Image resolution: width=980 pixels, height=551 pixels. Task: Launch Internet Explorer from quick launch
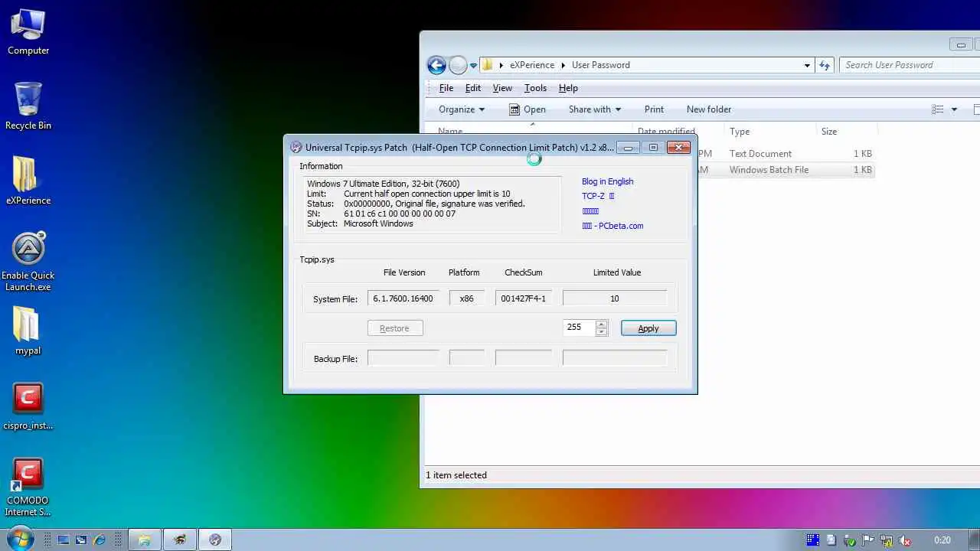[99, 540]
